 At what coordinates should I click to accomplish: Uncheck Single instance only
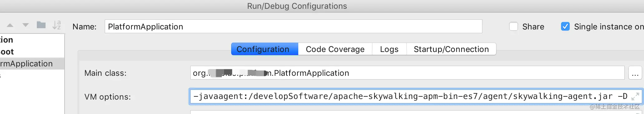click(565, 26)
